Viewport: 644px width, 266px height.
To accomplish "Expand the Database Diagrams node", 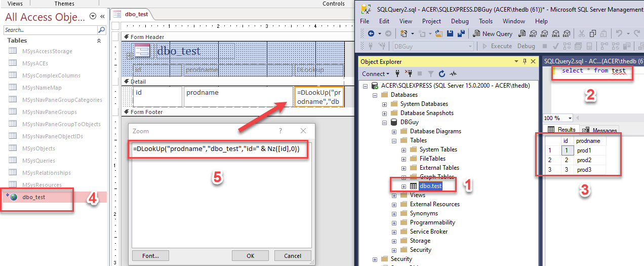I will (393, 131).
